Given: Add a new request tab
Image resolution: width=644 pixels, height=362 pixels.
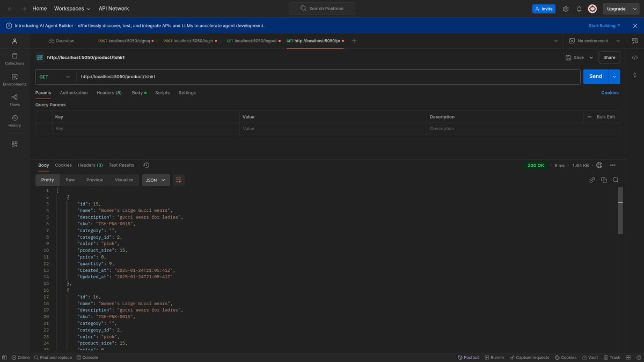Looking at the screenshot, I should tap(354, 41).
